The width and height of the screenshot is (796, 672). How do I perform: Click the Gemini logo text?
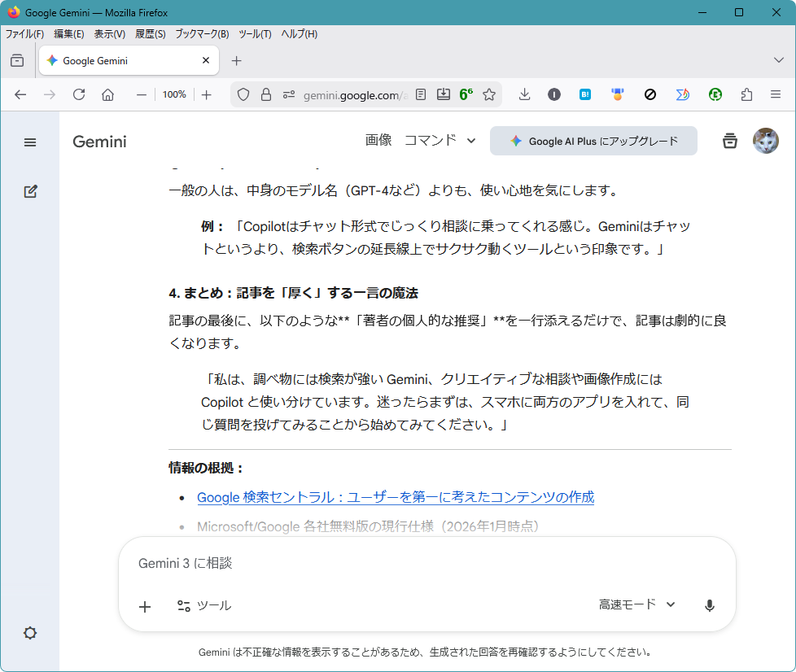[x=99, y=142]
